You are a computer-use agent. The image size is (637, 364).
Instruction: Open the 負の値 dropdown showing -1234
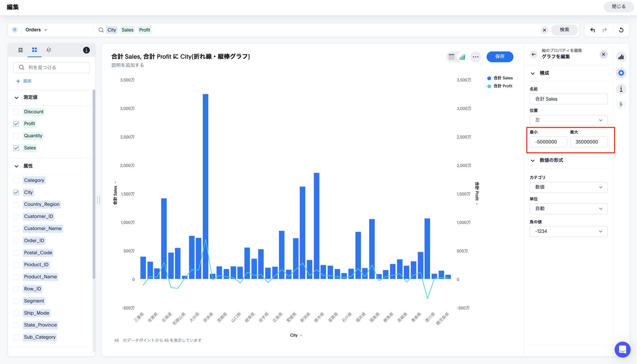click(568, 231)
